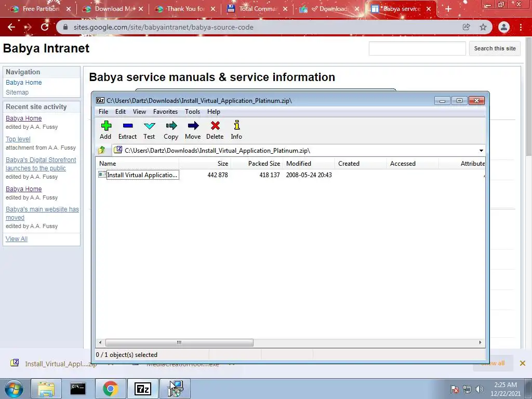Switch to the Download Ma tab
This screenshot has height=399, width=532.
pos(113,9)
